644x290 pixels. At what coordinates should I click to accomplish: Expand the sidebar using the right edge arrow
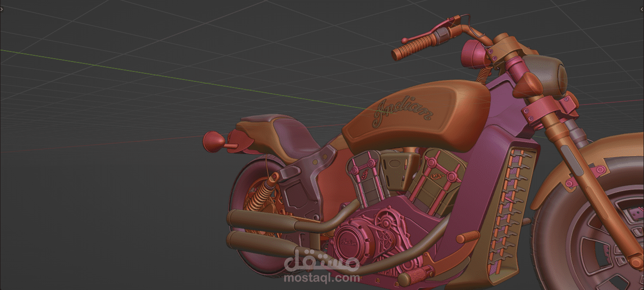pos(642,9)
